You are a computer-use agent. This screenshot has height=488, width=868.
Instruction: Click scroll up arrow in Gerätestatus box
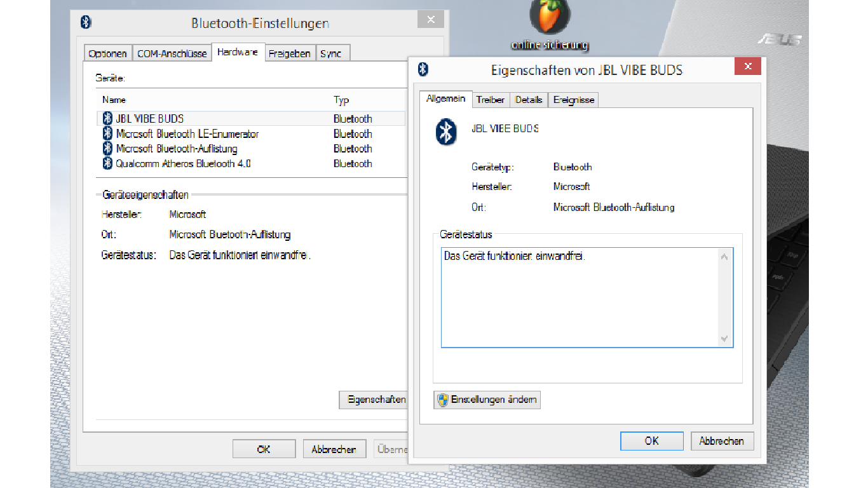coord(724,257)
